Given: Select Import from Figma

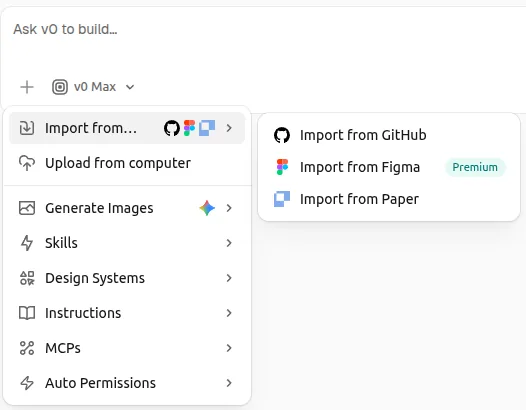Looking at the screenshot, I should click(x=389, y=167).
